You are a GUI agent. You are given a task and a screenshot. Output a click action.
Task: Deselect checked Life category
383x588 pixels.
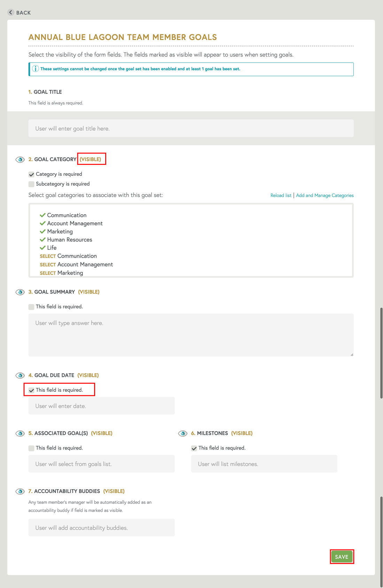48,248
